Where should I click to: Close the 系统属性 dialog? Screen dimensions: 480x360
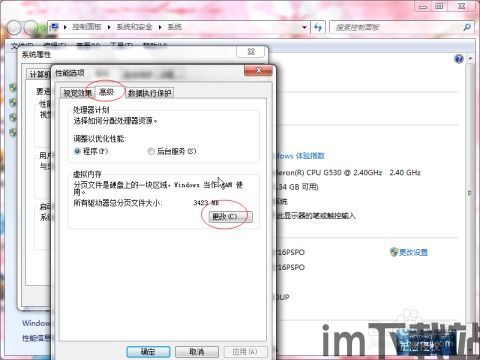[252, 52]
